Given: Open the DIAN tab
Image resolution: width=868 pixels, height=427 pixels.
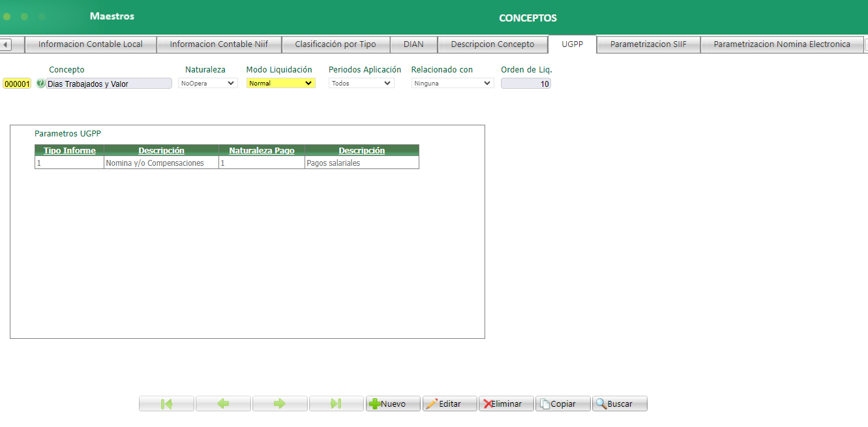Looking at the screenshot, I should click(413, 44).
